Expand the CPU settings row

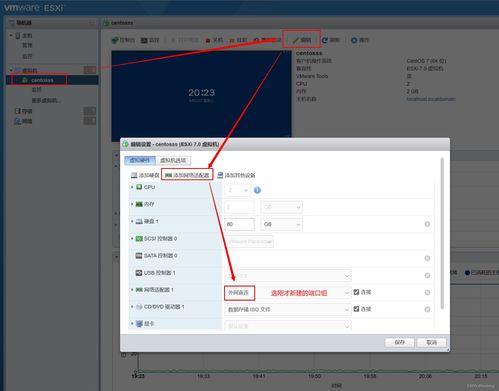coord(132,187)
